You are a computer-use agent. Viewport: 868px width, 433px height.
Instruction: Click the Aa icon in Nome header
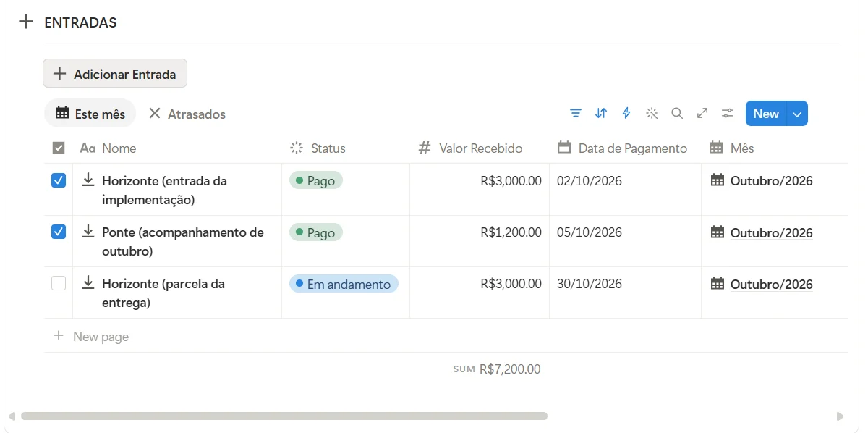pos(88,148)
